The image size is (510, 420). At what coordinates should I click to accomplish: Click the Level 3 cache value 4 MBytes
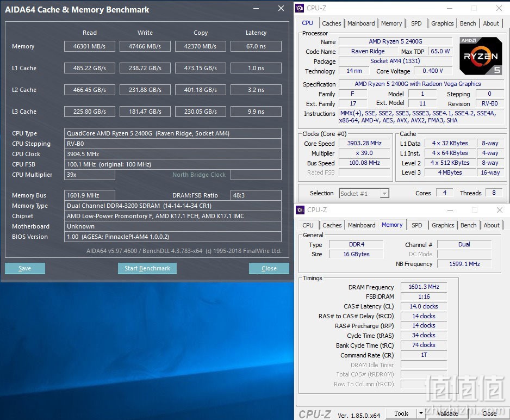[x=450, y=172]
